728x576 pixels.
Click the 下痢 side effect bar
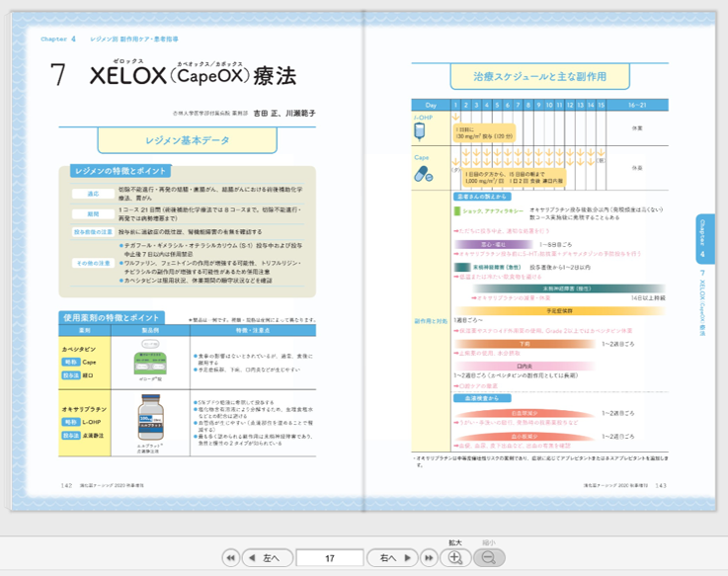(x=525, y=344)
